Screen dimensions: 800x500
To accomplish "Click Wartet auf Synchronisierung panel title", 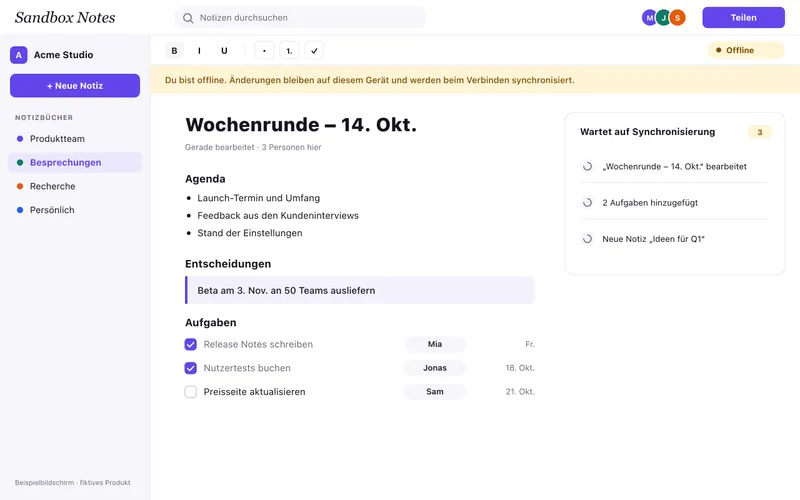I will click(x=647, y=132).
